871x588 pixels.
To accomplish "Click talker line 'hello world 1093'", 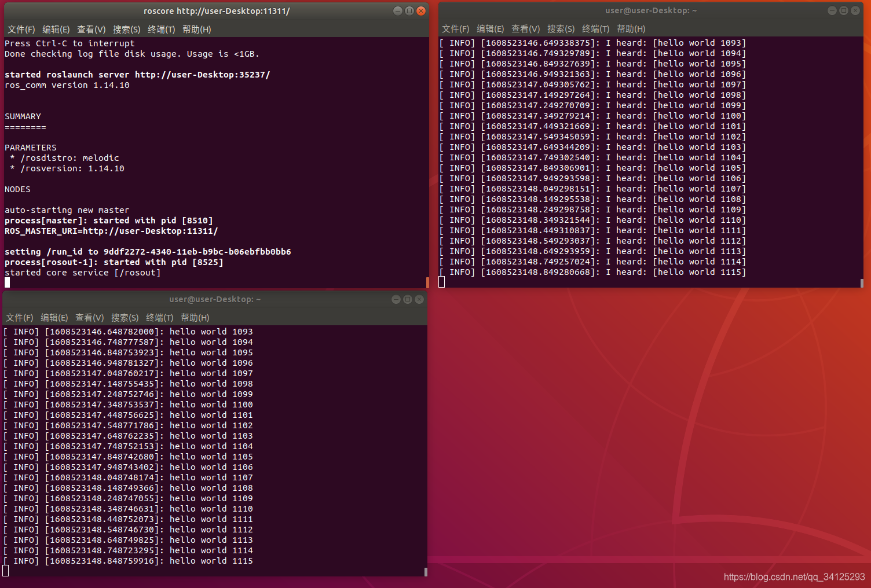I will coord(211,332).
